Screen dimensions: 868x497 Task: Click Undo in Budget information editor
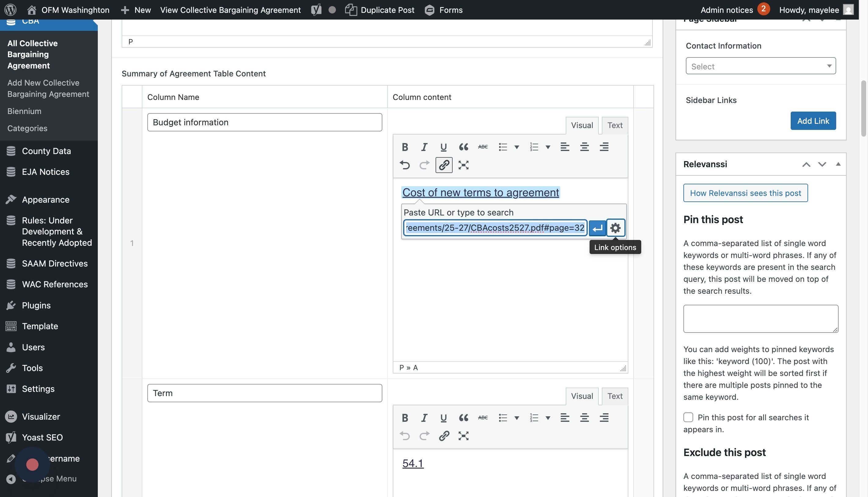pyautogui.click(x=405, y=165)
